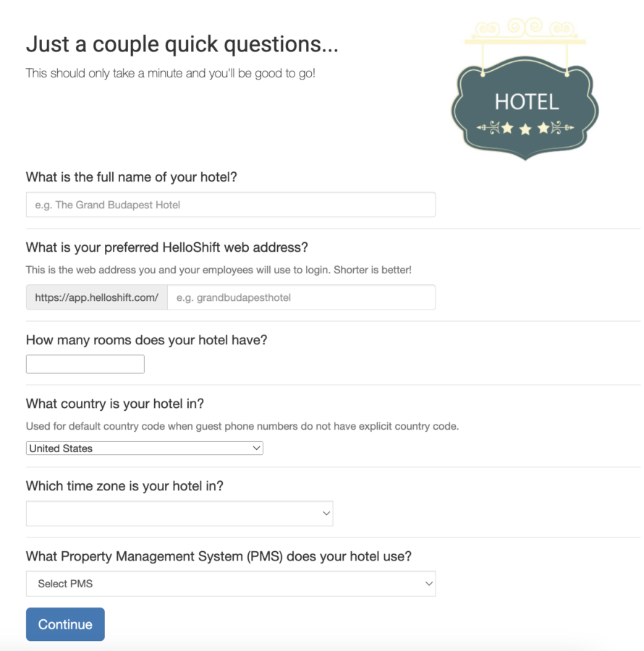
Task: Focus the preferred web address input field
Action: pyautogui.click(x=302, y=297)
